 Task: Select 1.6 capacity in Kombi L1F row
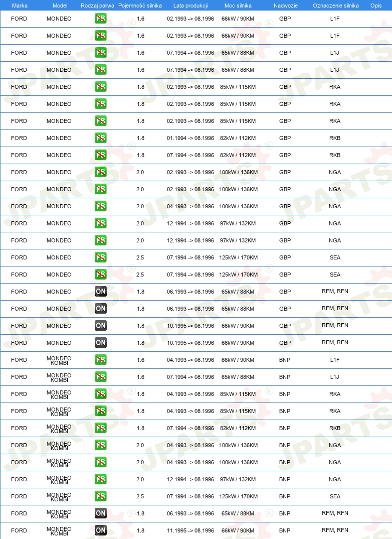[x=141, y=359]
